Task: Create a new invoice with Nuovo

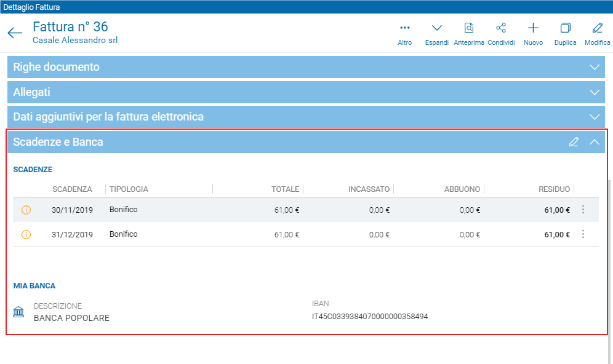Action: pos(533,28)
